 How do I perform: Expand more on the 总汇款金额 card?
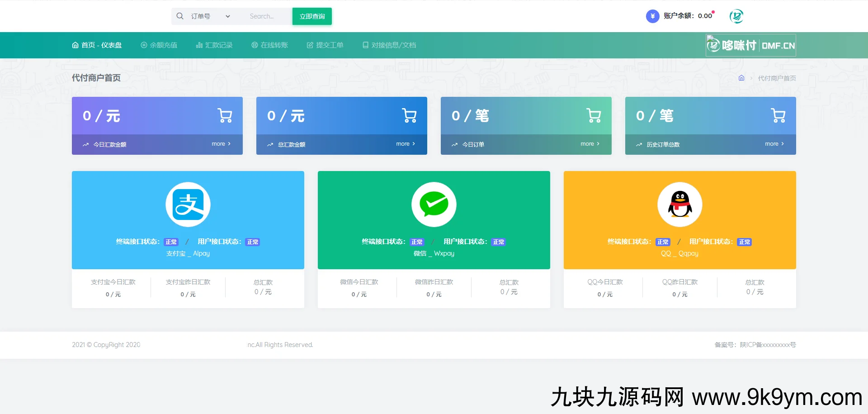(406, 144)
